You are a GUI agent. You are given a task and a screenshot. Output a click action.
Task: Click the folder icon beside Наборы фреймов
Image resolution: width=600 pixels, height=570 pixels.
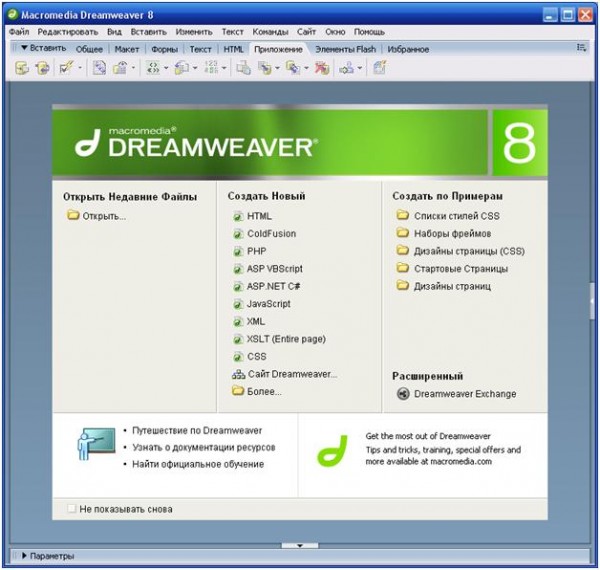[x=402, y=232]
